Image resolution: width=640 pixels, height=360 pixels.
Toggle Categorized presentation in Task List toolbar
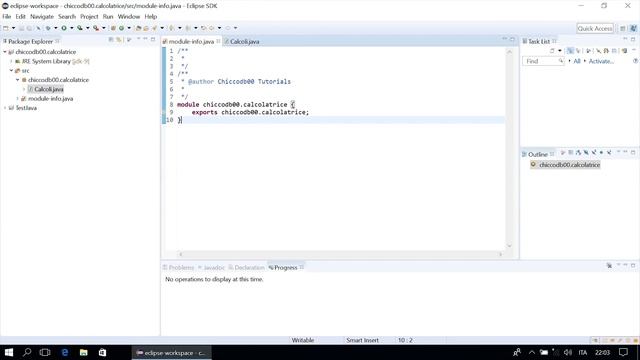click(570, 51)
